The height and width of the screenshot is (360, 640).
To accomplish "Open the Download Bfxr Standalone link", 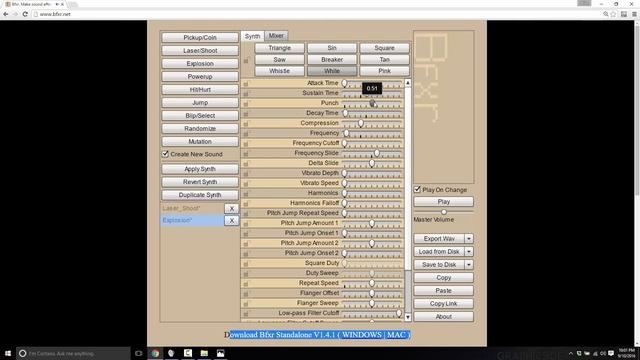I will 318,335.
